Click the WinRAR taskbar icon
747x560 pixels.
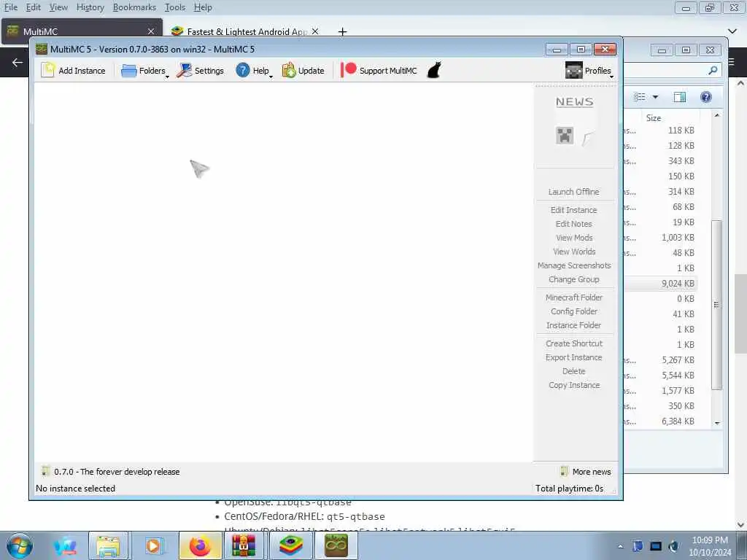coord(244,545)
